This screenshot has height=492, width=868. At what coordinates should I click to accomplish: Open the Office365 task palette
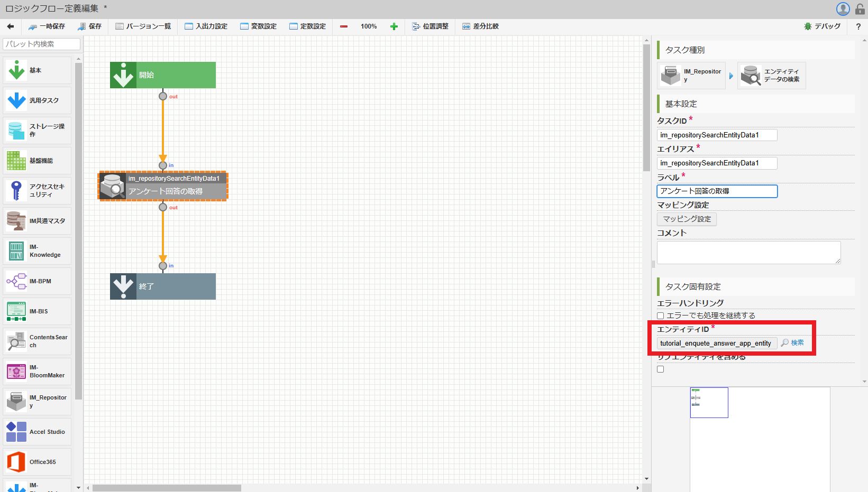16,461
